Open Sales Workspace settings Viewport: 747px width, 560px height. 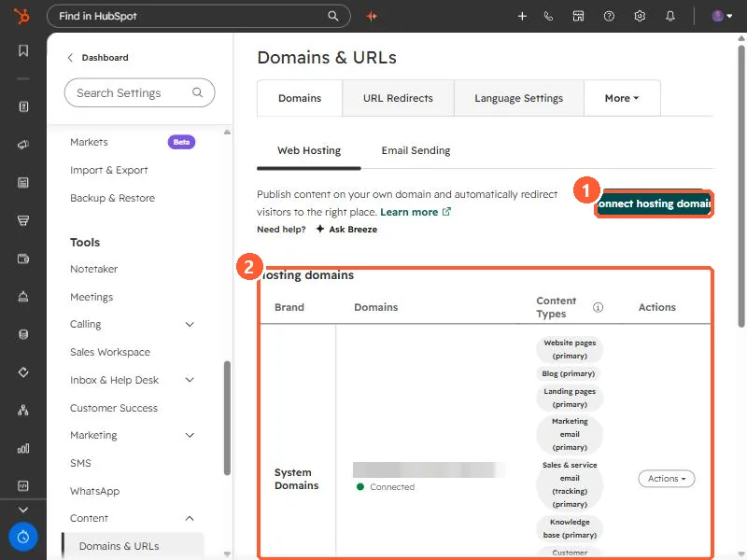110,352
